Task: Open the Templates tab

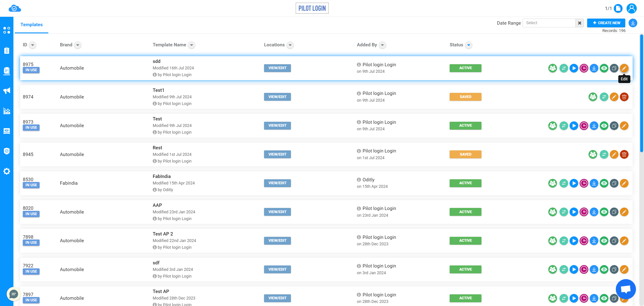Action: pos(32,25)
